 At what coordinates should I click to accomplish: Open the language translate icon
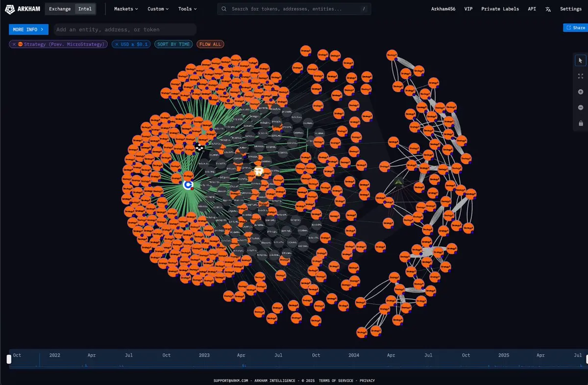click(x=548, y=9)
